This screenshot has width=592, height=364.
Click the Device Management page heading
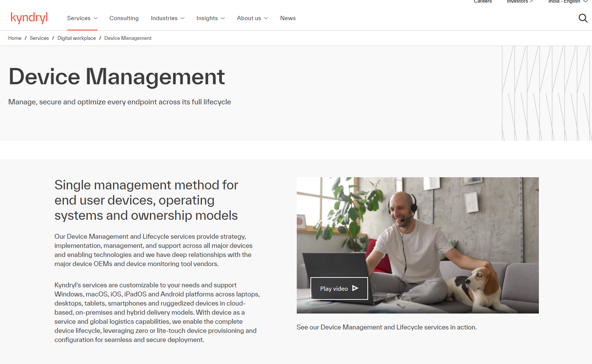117,77
